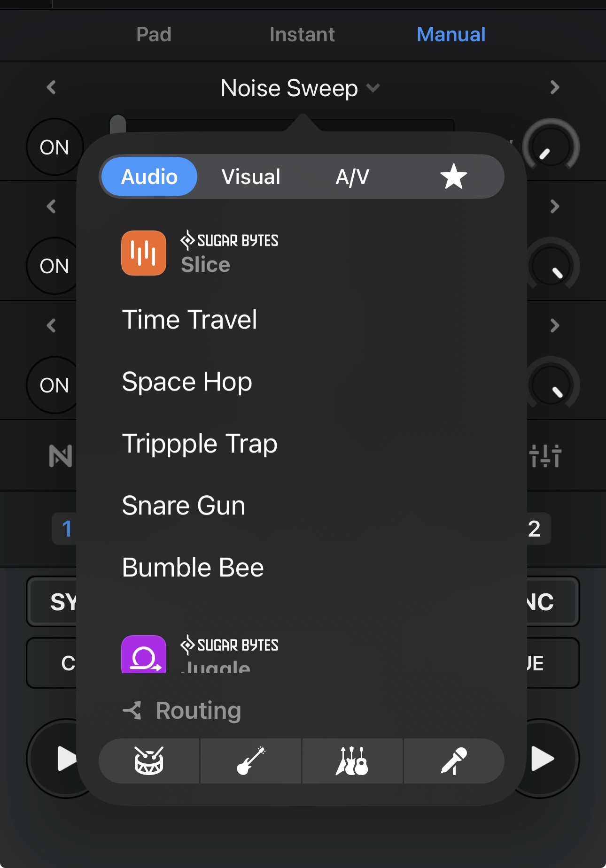Click the orange Slice app icon
The image size is (606, 868).
tap(144, 253)
